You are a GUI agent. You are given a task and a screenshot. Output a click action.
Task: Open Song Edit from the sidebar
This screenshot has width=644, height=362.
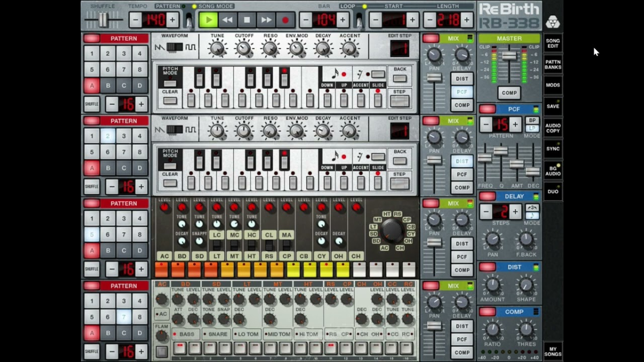[x=553, y=43]
